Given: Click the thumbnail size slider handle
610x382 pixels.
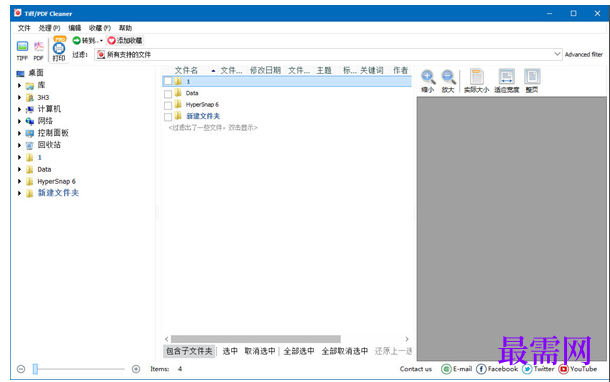Looking at the screenshot, I should pyautogui.click(x=35, y=369).
